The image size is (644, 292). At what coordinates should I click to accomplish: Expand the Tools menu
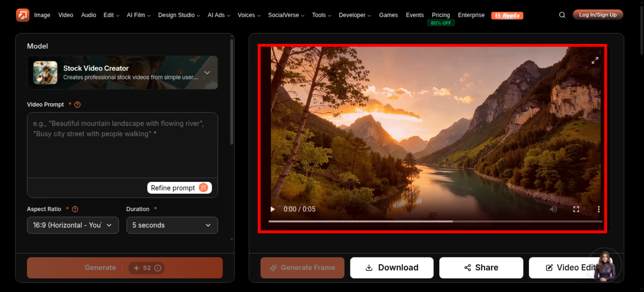(321, 15)
